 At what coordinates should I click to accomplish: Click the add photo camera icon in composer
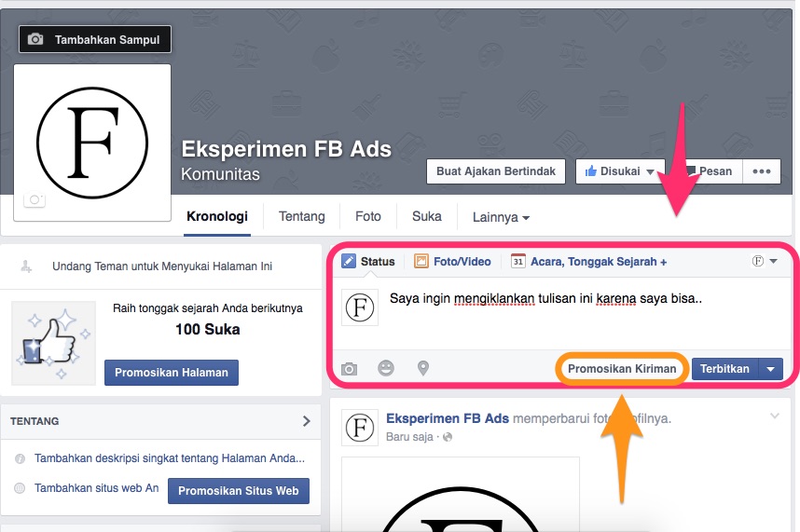pos(350,368)
